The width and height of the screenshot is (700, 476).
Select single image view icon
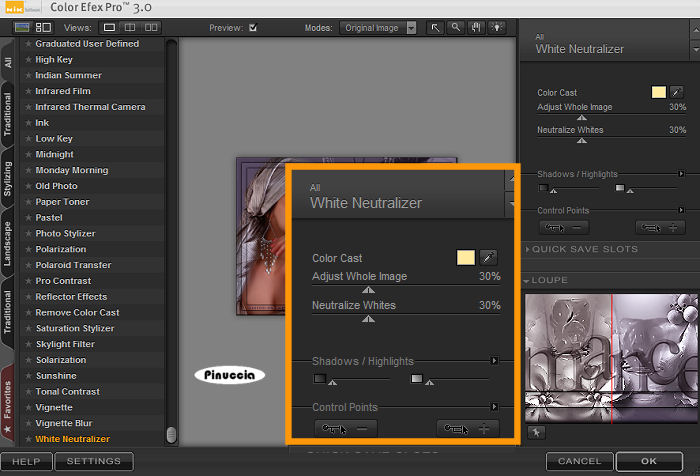click(109, 28)
